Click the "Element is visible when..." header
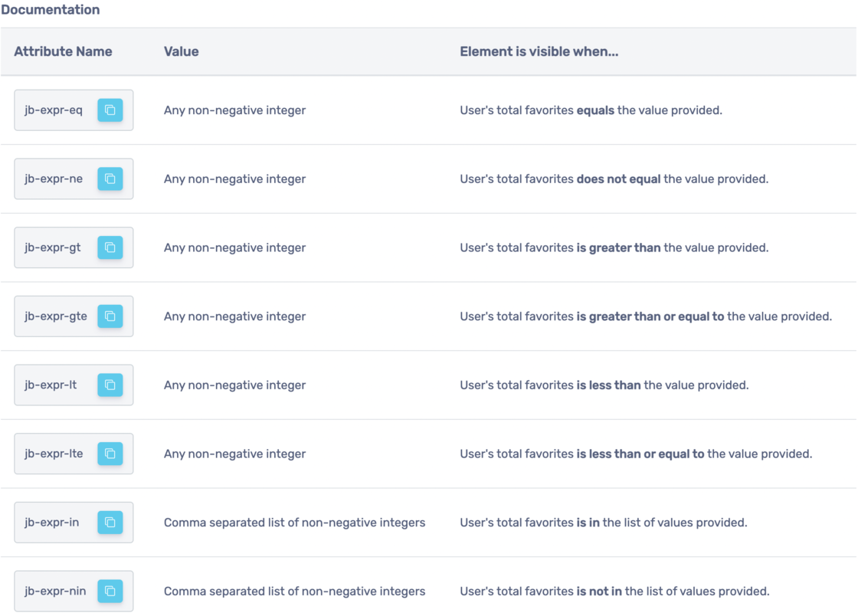The image size is (858, 616). coord(539,51)
